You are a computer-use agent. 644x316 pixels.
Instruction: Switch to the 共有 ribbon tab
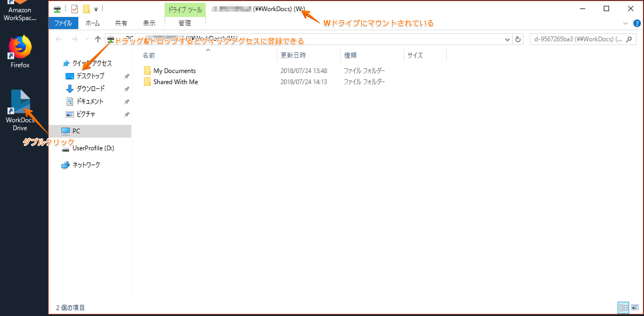(x=121, y=23)
